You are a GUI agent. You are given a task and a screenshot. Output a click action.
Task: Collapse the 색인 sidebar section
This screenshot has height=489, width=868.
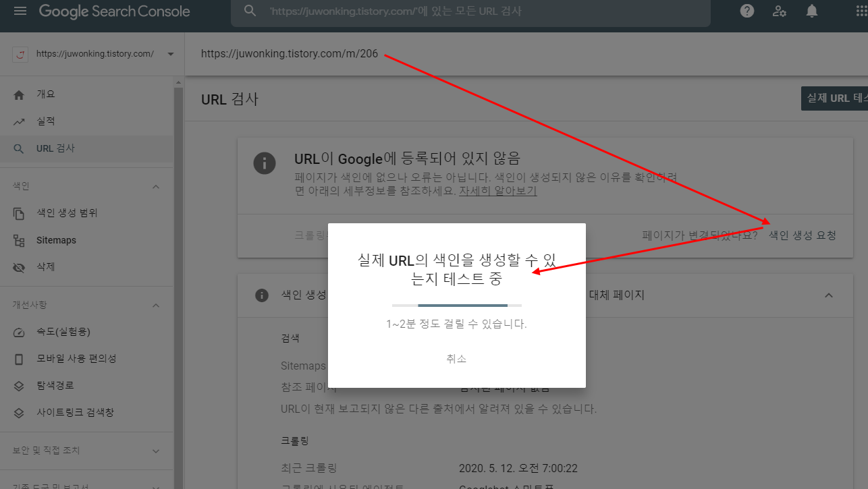coord(156,186)
